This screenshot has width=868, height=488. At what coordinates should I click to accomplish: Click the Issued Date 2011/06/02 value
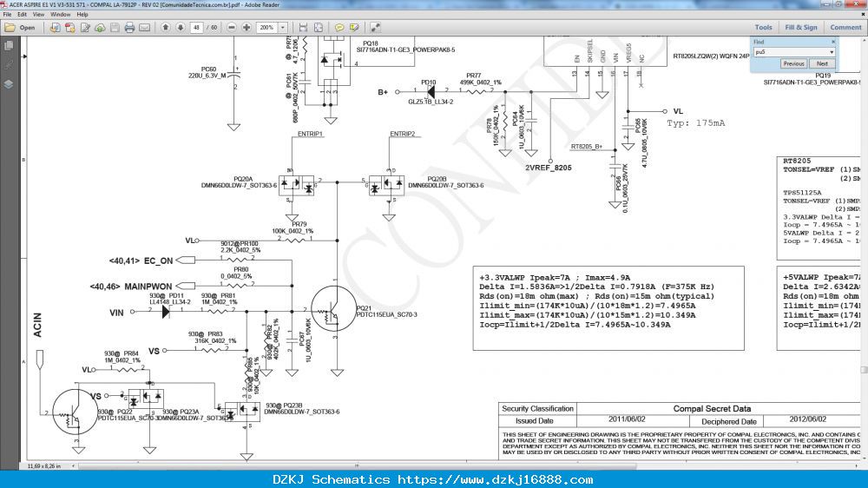(627, 419)
